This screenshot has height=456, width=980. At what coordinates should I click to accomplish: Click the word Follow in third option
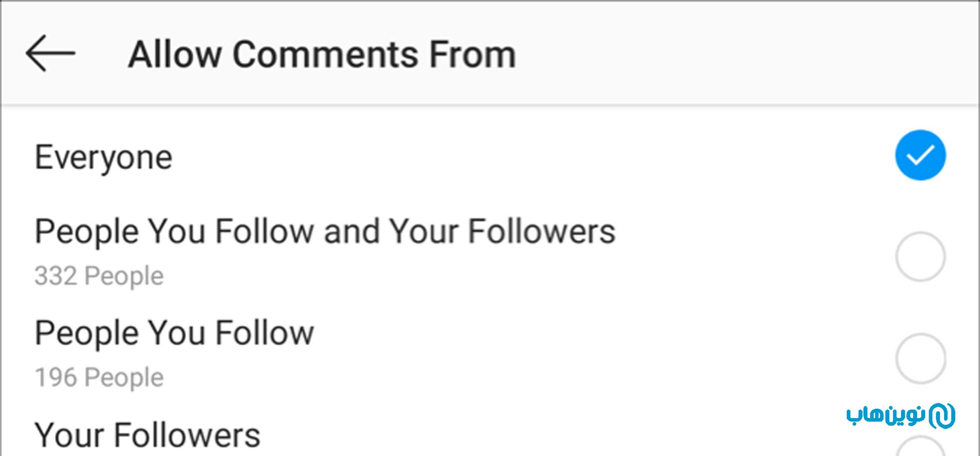(265, 333)
